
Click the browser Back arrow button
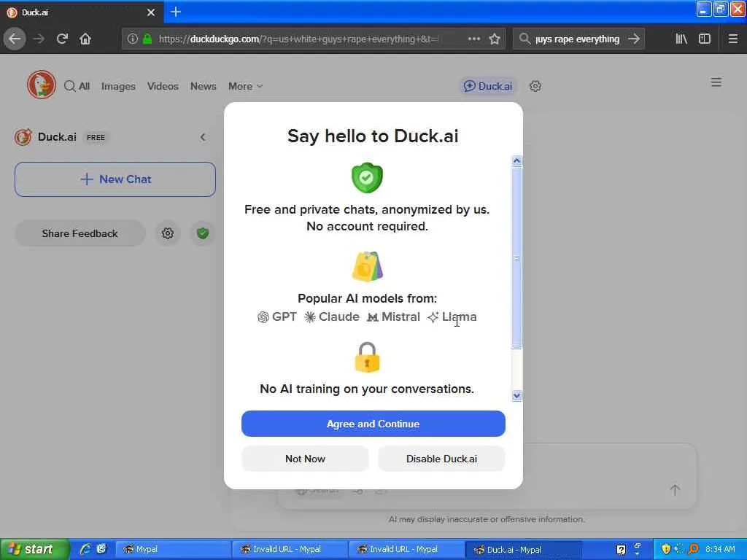(15, 39)
